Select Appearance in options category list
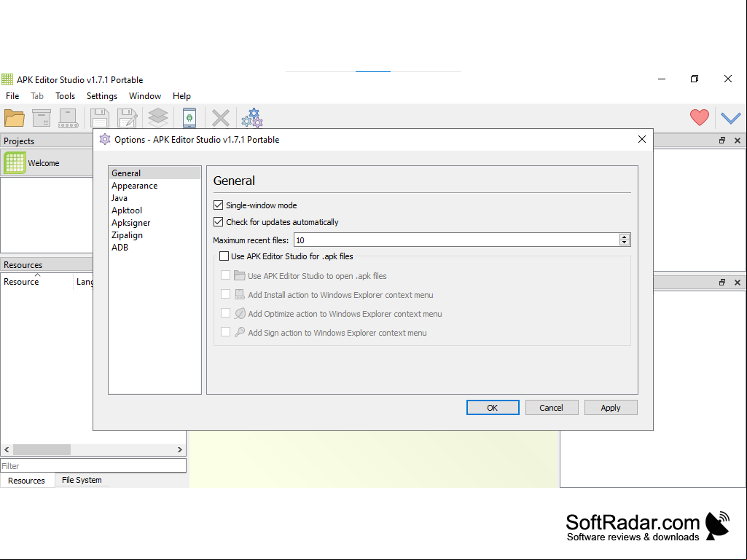The width and height of the screenshot is (747, 560). 155,185
